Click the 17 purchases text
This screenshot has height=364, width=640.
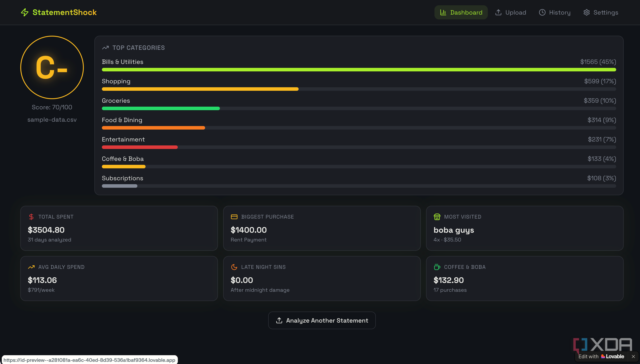coord(450,290)
